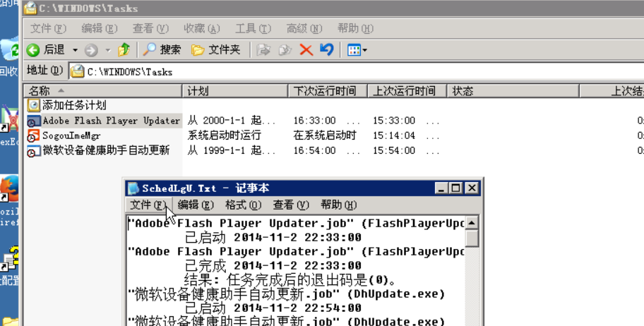
Task: Click the greyed forward arrow icon
Action: click(x=91, y=51)
